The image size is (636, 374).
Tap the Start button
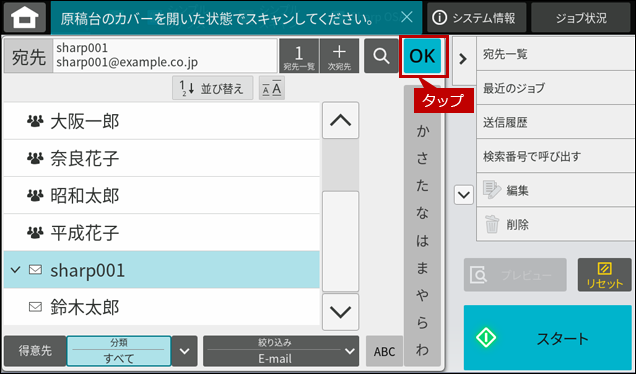point(548,337)
